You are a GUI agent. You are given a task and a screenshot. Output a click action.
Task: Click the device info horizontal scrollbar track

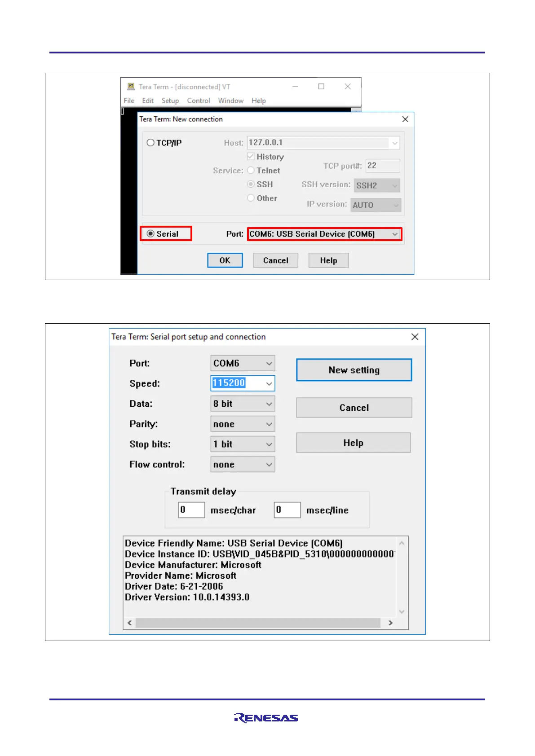point(258,623)
